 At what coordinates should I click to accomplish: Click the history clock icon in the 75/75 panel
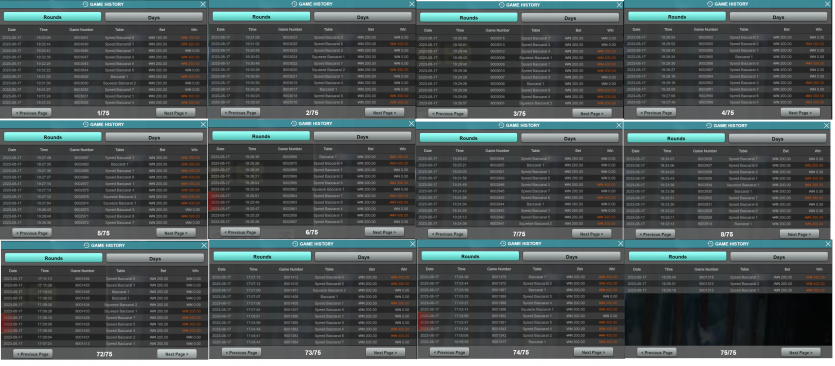click(710, 243)
